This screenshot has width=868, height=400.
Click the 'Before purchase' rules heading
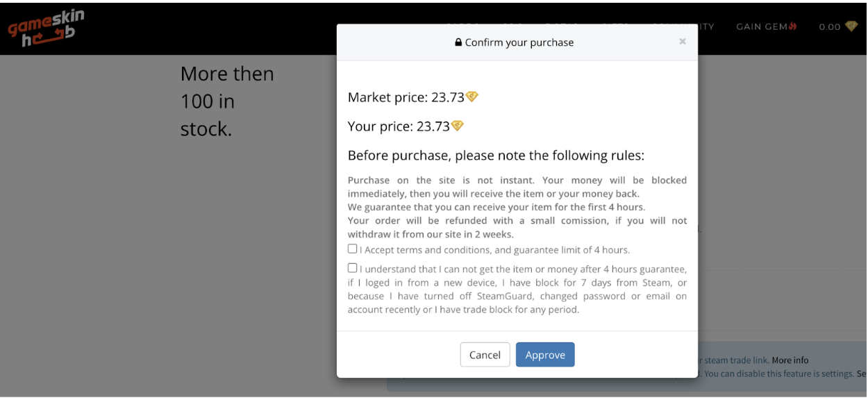(x=496, y=155)
